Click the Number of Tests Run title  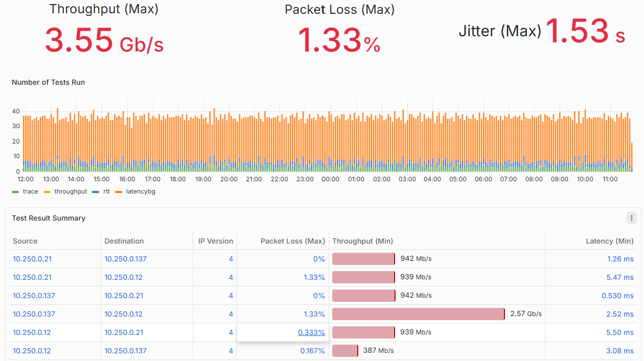tap(49, 82)
